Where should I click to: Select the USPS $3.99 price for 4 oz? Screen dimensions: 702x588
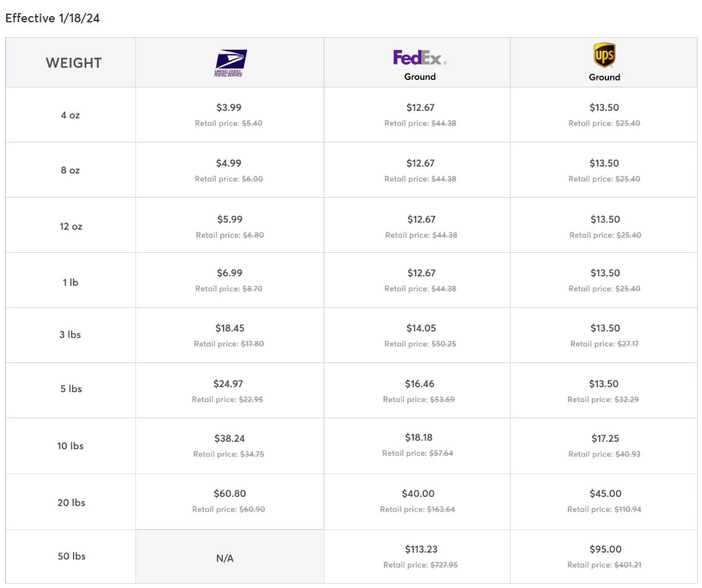click(229, 108)
